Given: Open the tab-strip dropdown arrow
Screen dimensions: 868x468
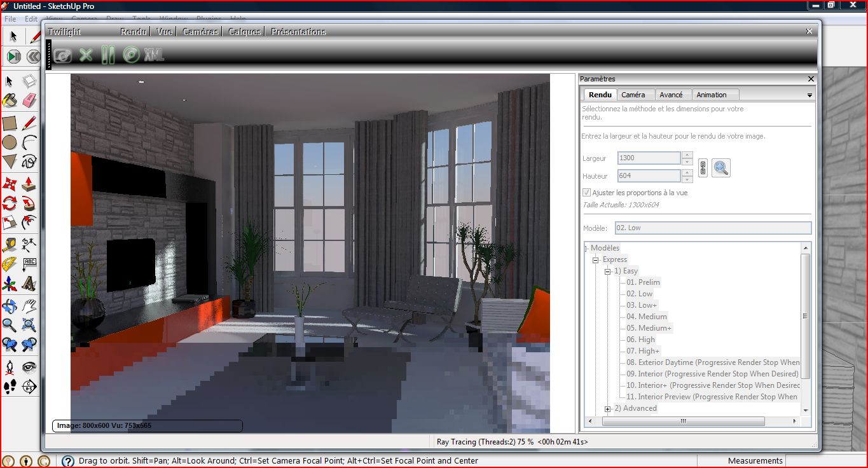Looking at the screenshot, I should [x=809, y=95].
